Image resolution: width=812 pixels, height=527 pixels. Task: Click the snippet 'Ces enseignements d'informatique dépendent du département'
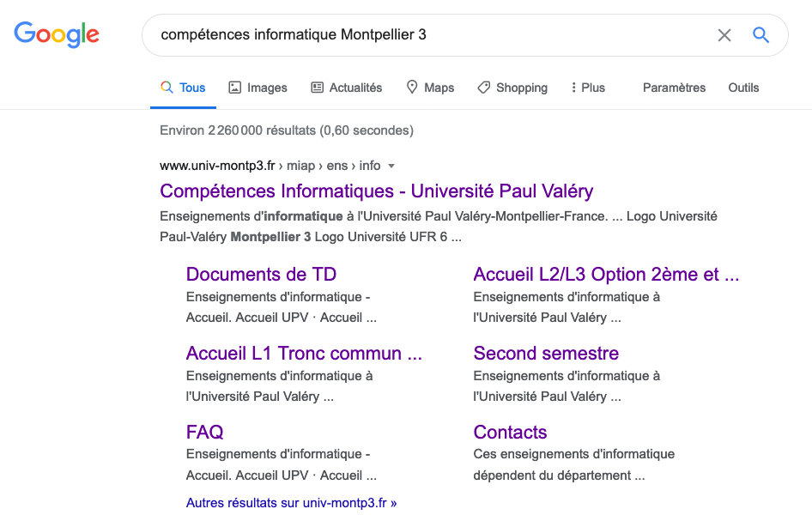(573, 464)
